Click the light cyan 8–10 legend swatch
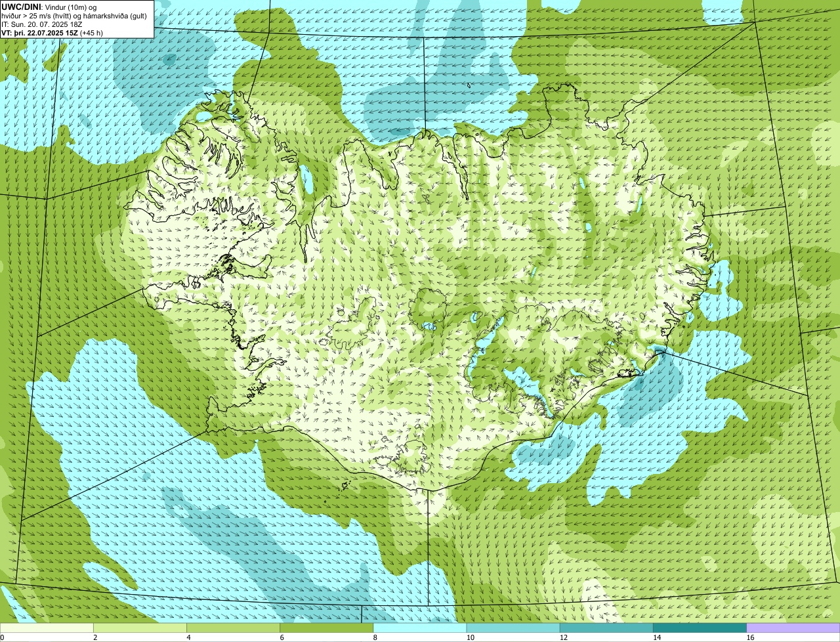 pos(420,628)
